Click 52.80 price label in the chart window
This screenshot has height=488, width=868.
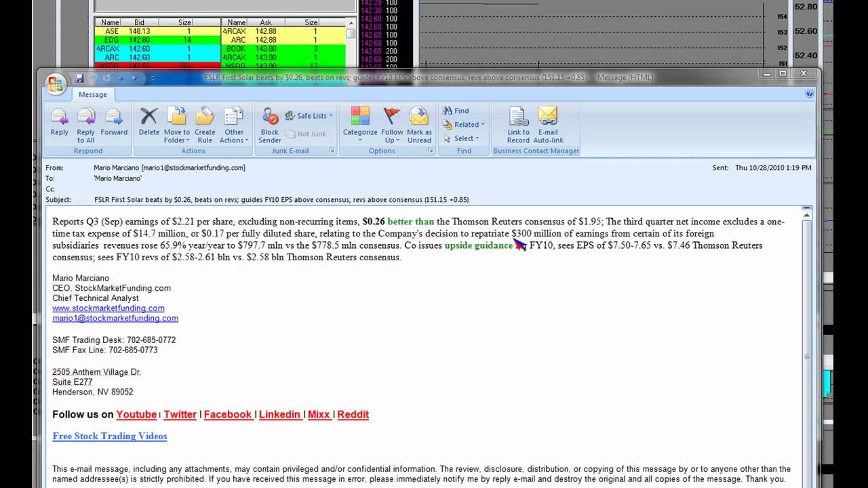[806, 7]
